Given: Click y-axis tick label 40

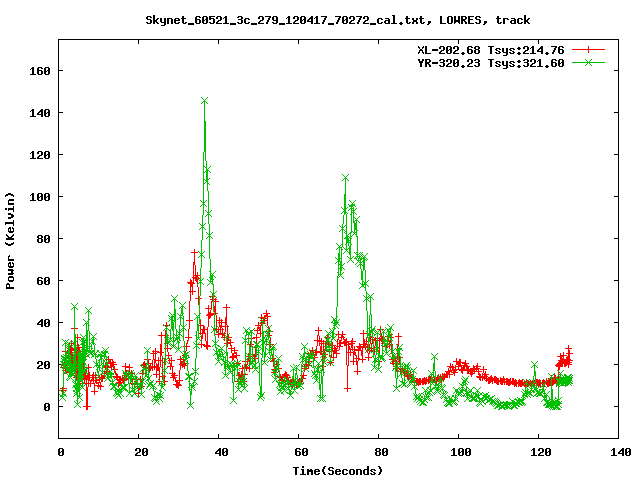Looking at the screenshot, I should pyautogui.click(x=43, y=323).
